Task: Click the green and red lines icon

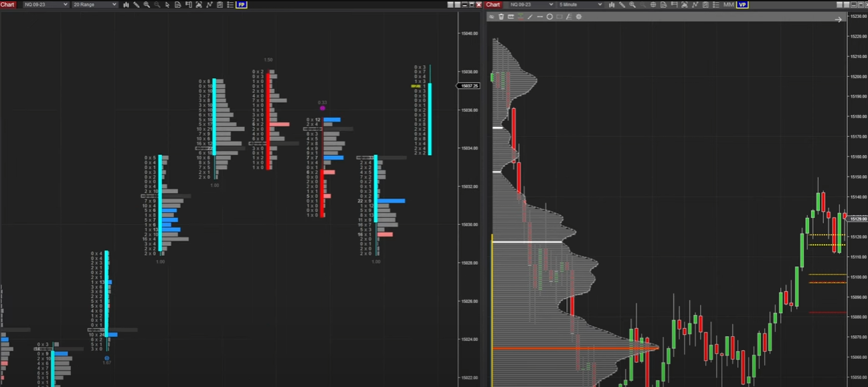Action: 520,17
